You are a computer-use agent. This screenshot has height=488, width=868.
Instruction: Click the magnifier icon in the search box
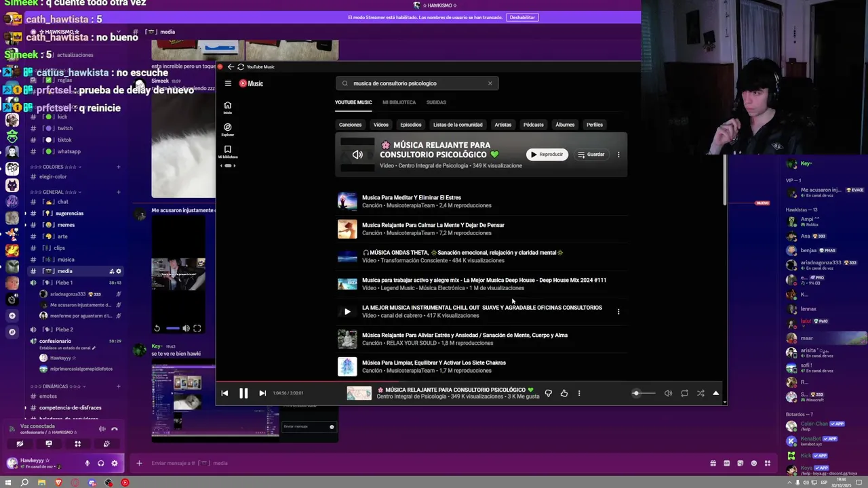344,83
